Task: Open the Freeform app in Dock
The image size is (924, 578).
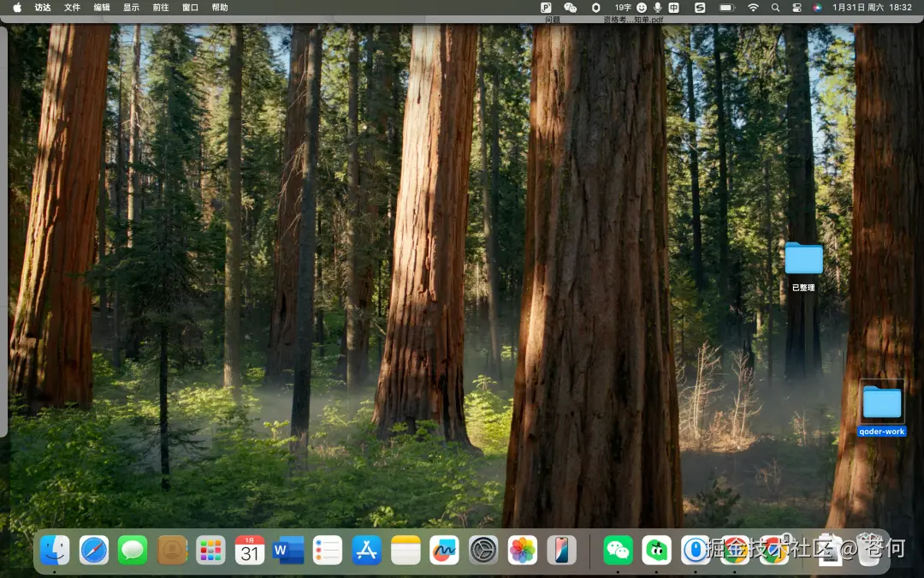Action: [x=444, y=550]
